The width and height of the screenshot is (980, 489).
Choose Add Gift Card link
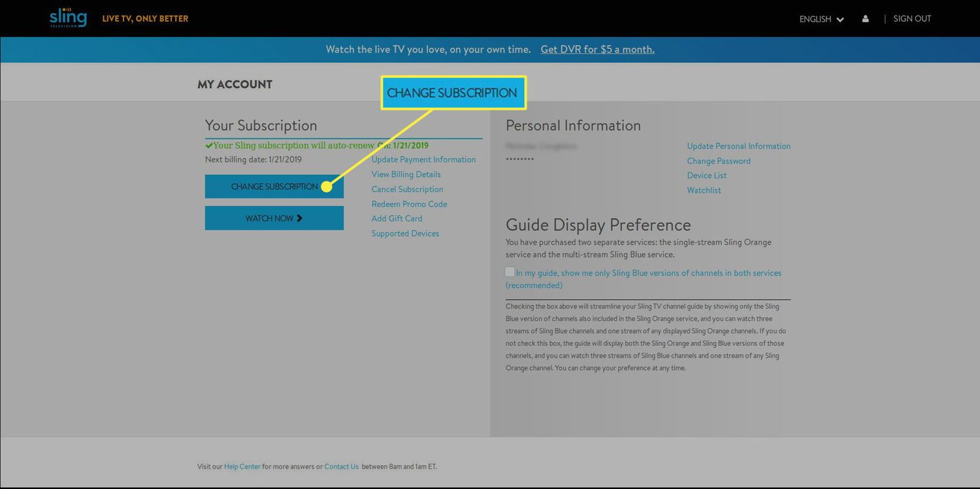pyautogui.click(x=397, y=219)
